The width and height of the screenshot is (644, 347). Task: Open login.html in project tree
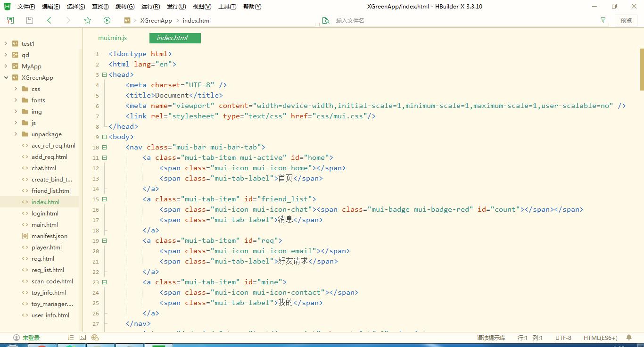pyautogui.click(x=45, y=213)
